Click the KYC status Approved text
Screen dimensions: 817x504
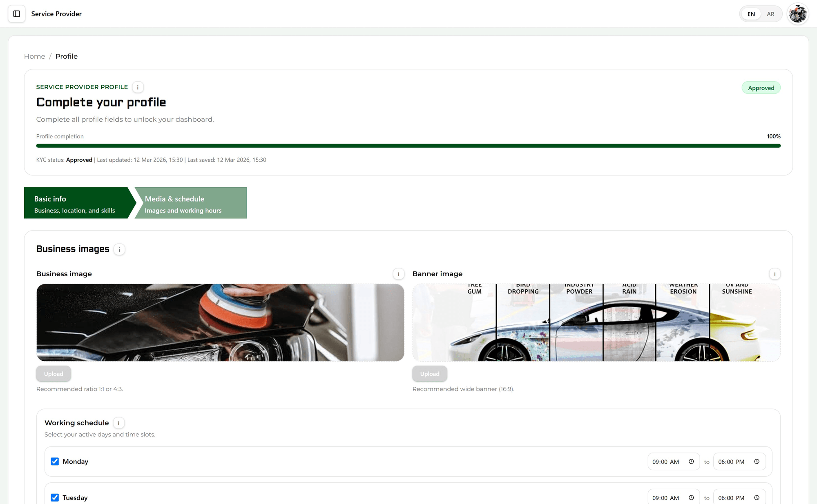[x=79, y=160]
